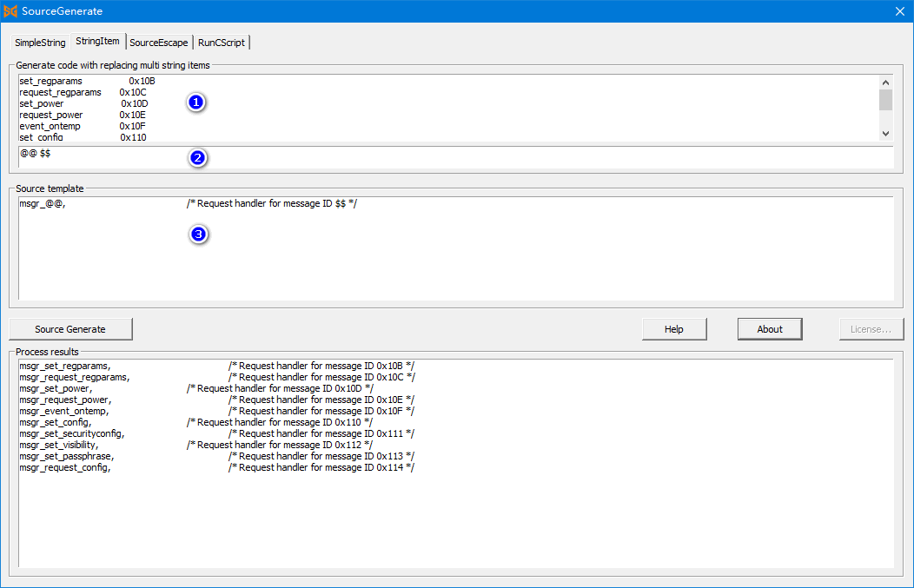The height and width of the screenshot is (588, 914).
Task: Click the About button
Action: 769,329
